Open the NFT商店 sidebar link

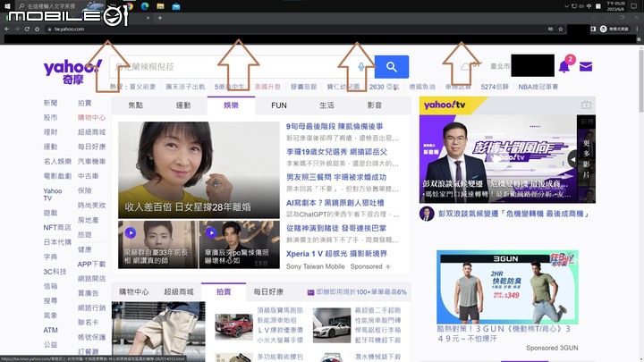57,227
